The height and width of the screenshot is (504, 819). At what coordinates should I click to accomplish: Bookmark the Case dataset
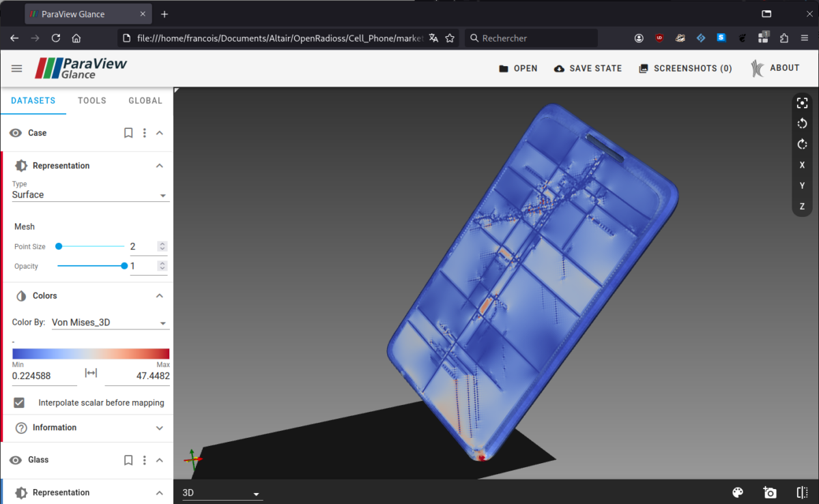pyautogui.click(x=128, y=132)
